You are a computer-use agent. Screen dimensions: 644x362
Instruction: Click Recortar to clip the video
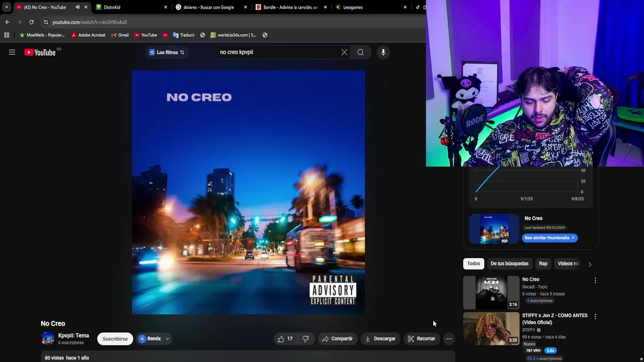coord(421,339)
